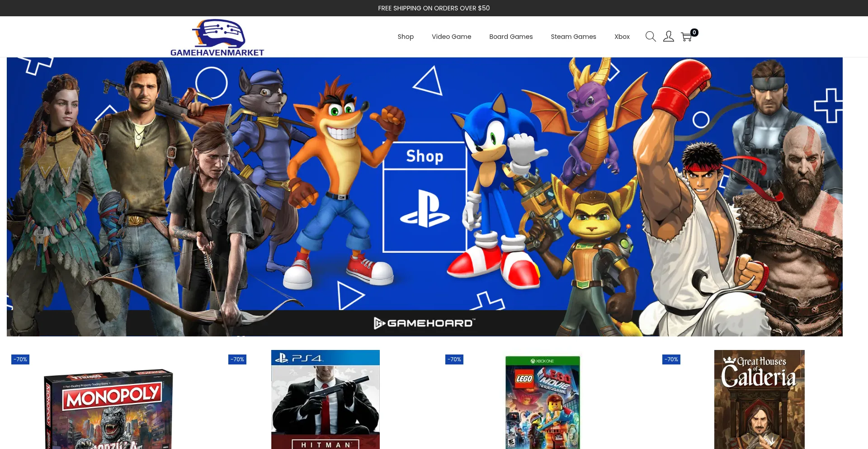Image resolution: width=868 pixels, height=449 pixels.
Task: Open the Monopoly Godzilla product image
Action: coord(108,407)
